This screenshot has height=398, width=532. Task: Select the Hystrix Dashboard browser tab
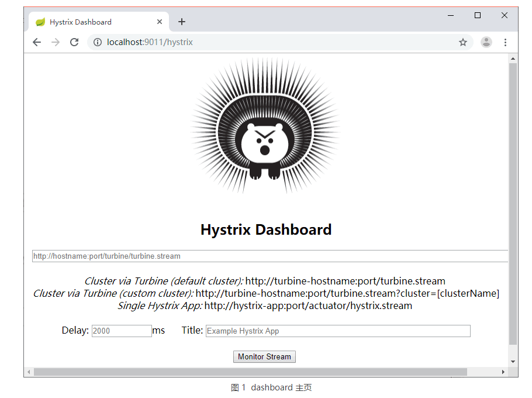98,22
